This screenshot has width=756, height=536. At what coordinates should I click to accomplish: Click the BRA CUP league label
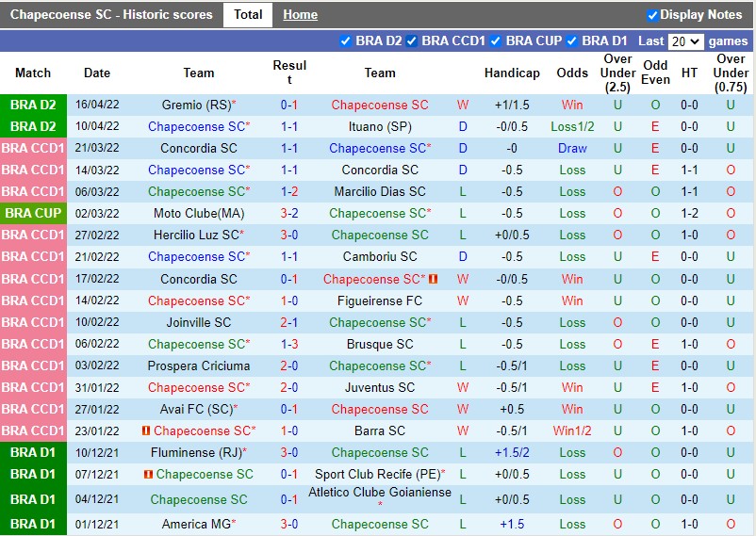pyautogui.click(x=33, y=214)
